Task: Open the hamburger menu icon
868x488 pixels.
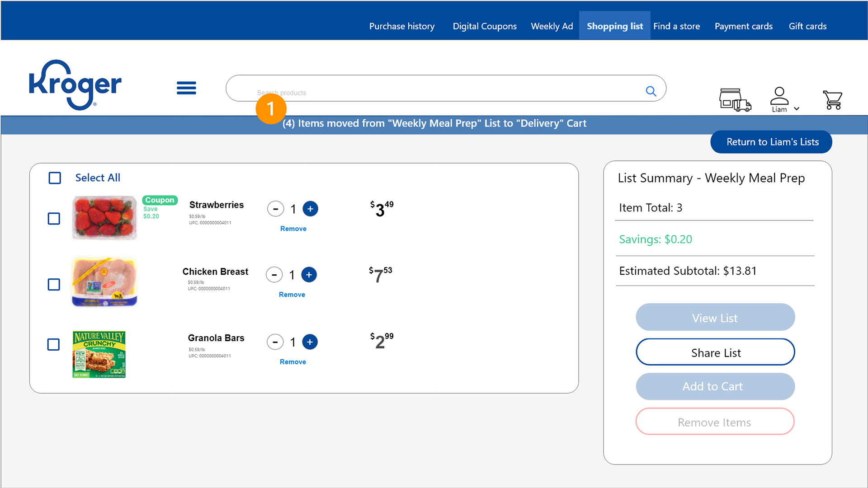Action: pos(186,88)
